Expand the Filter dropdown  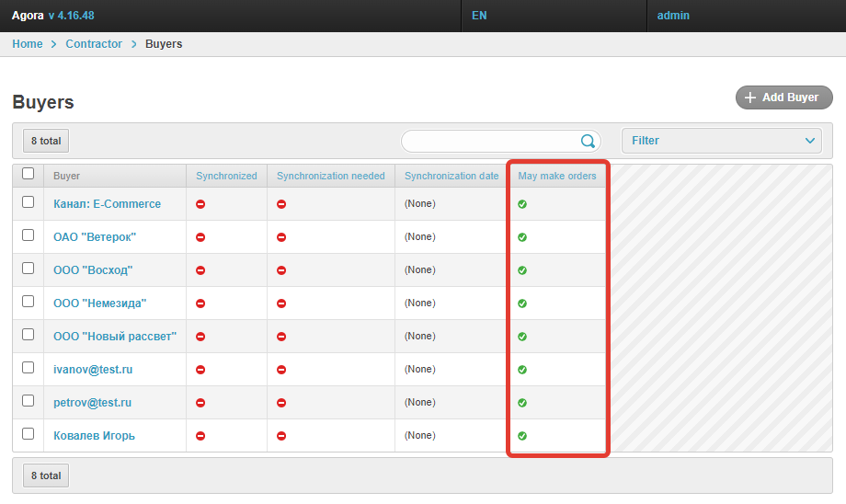pyautogui.click(x=722, y=141)
